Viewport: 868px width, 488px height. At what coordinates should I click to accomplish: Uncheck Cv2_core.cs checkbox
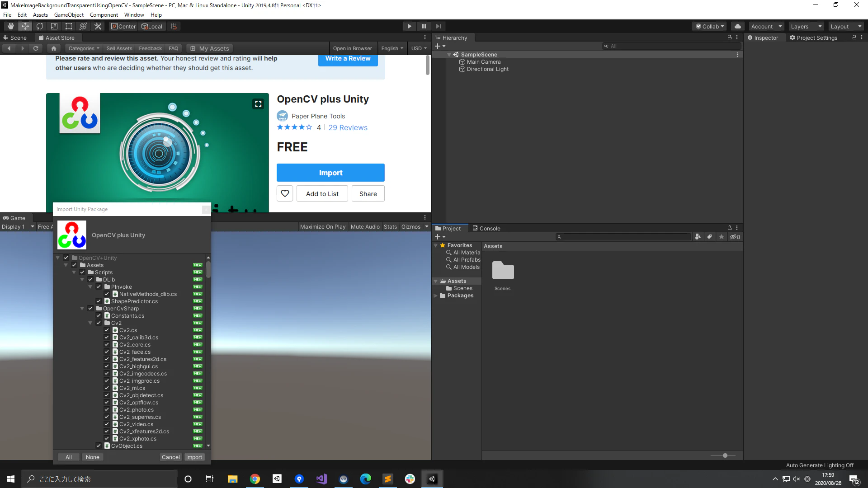tap(107, 345)
